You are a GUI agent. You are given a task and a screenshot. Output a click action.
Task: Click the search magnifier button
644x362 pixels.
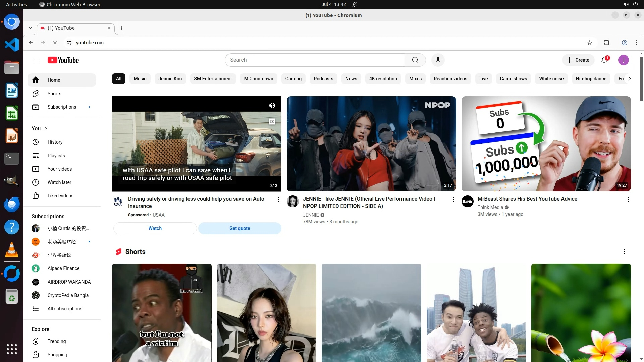(x=415, y=60)
